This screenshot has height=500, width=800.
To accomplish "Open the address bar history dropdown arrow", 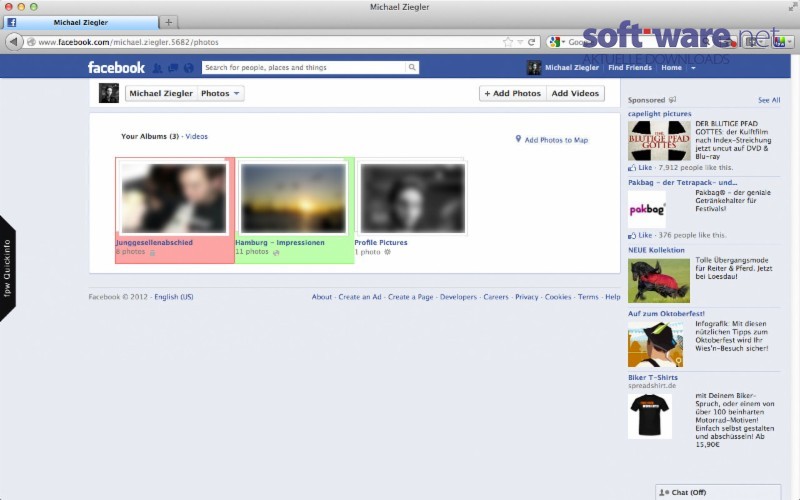I will pyautogui.click(x=520, y=42).
